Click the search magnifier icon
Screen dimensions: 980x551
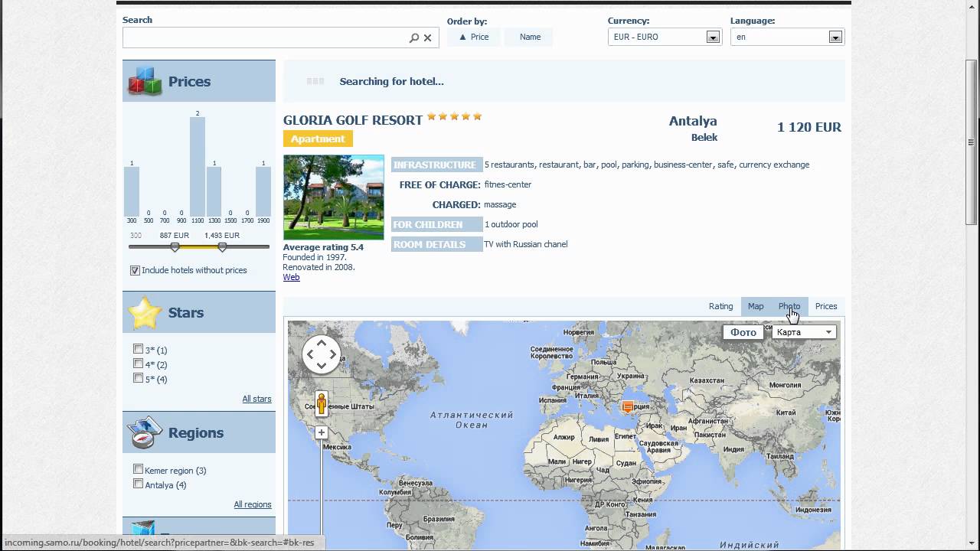click(414, 37)
